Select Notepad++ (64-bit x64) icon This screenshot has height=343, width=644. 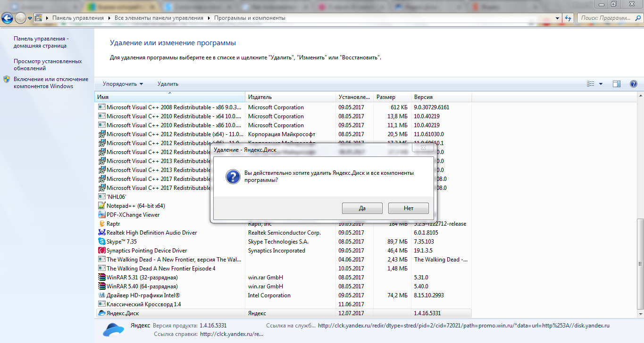click(x=101, y=205)
